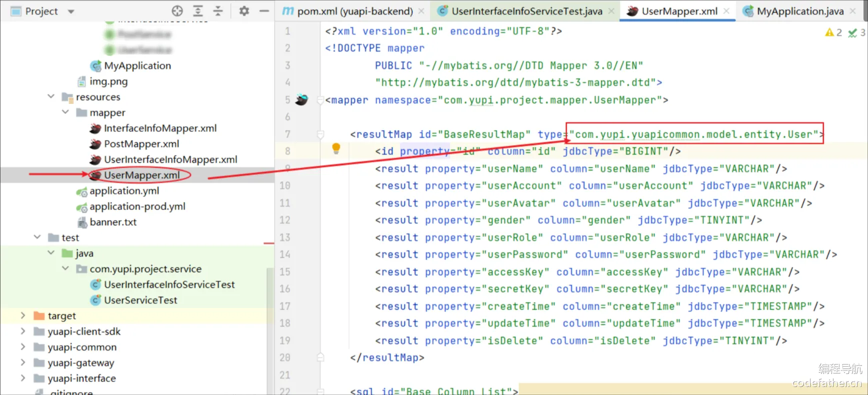Click the class icon beside UserServiceTest
The width and height of the screenshot is (868, 395).
click(95, 300)
